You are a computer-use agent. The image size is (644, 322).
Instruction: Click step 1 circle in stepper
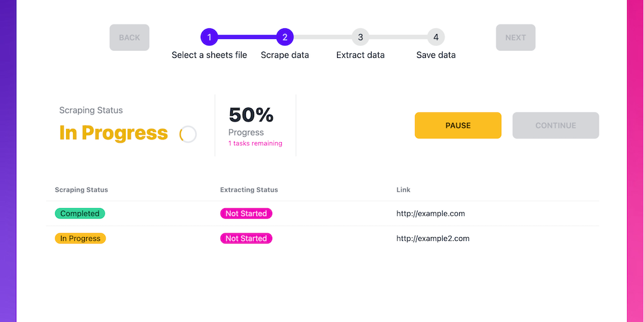pyautogui.click(x=209, y=37)
